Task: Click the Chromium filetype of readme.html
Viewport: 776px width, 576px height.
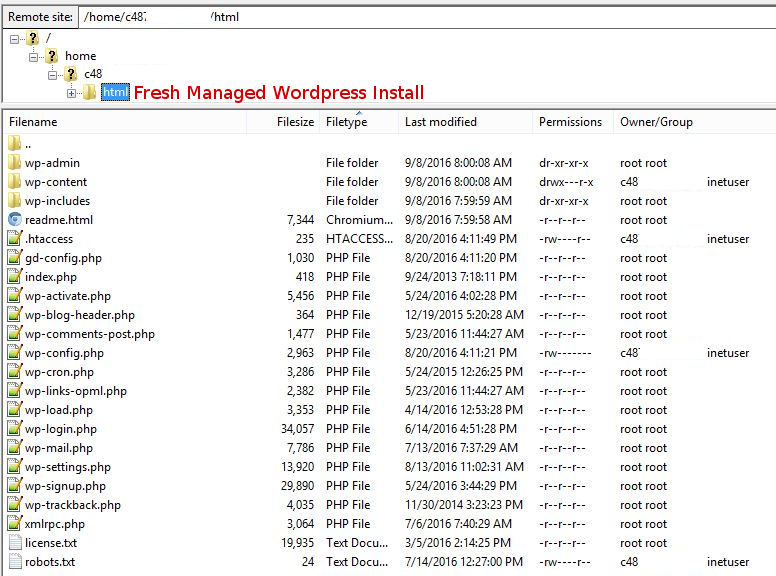Action: pyautogui.click(x=359, y=220)
